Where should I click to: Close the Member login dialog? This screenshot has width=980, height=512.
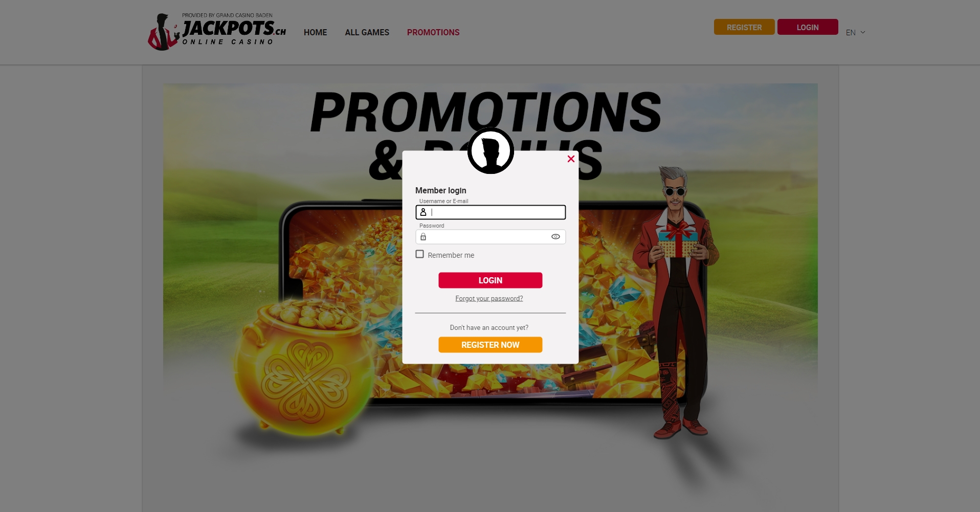[571, 159]
